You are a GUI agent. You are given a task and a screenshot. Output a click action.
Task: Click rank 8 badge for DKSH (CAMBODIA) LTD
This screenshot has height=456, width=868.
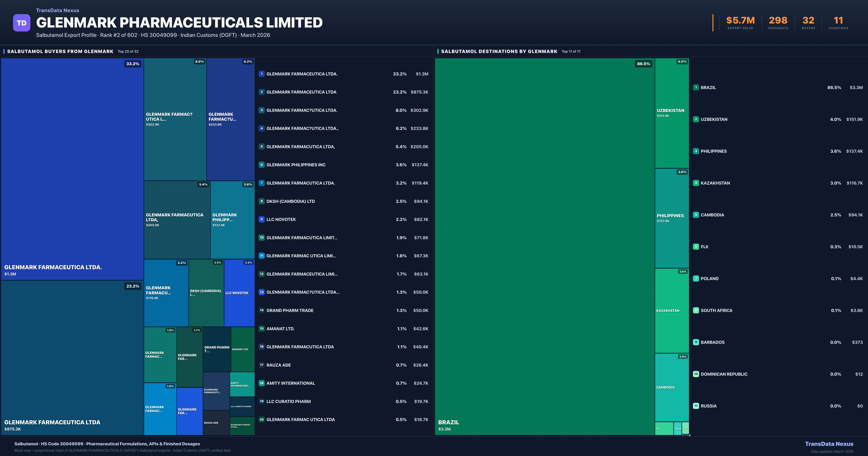pyautogui.click(x=261, y=201)
